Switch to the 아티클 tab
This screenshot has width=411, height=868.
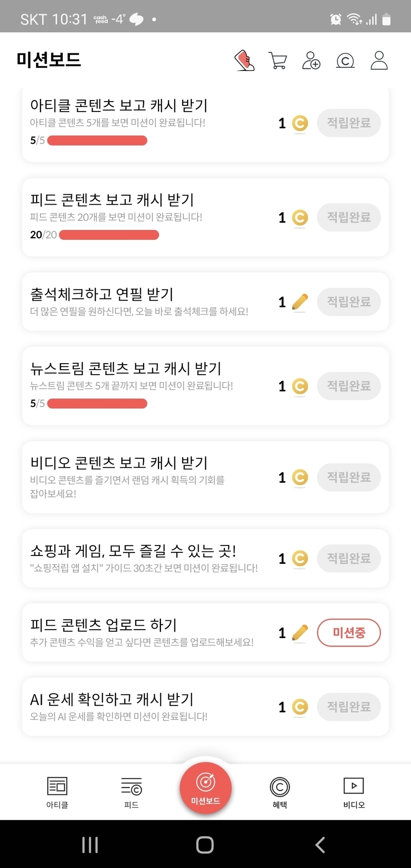(57, 792)
